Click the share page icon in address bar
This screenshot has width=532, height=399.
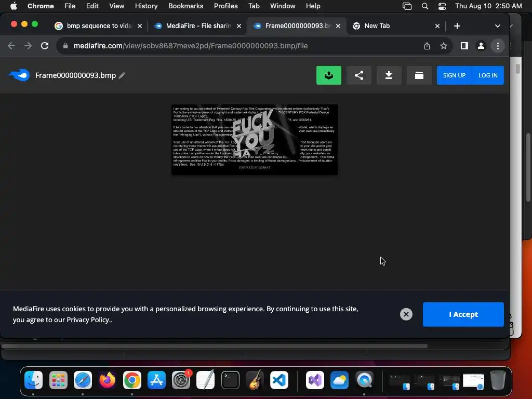tap(427, 46)
